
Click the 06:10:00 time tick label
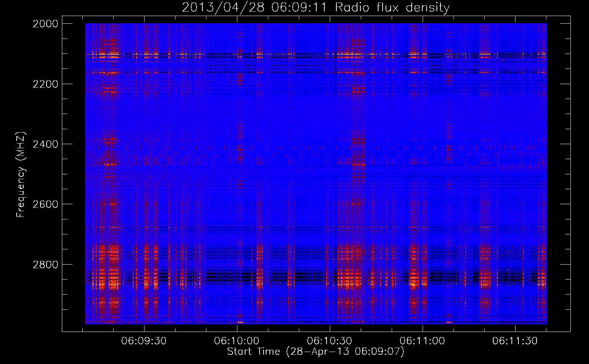[237, 341]
